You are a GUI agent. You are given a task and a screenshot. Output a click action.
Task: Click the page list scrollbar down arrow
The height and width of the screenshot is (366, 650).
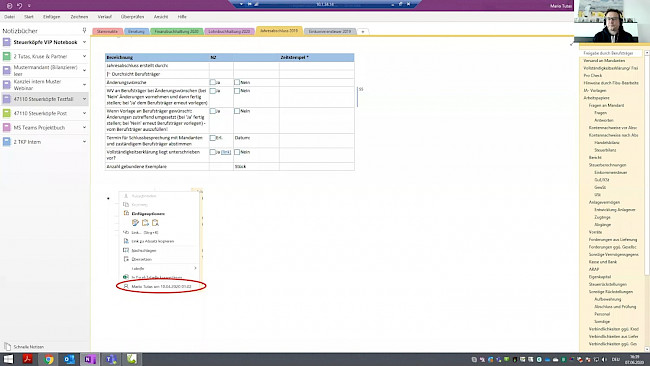click(646, 349)
